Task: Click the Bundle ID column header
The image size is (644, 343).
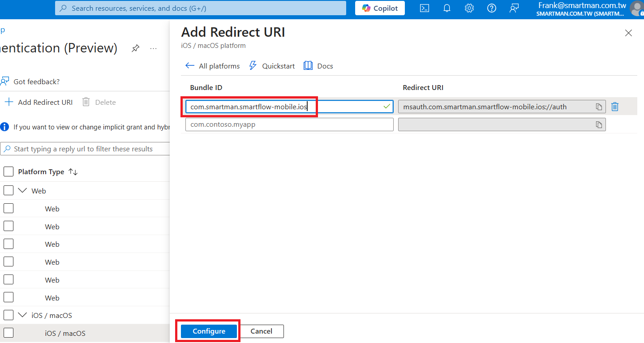Action: (x=206, y=87)
